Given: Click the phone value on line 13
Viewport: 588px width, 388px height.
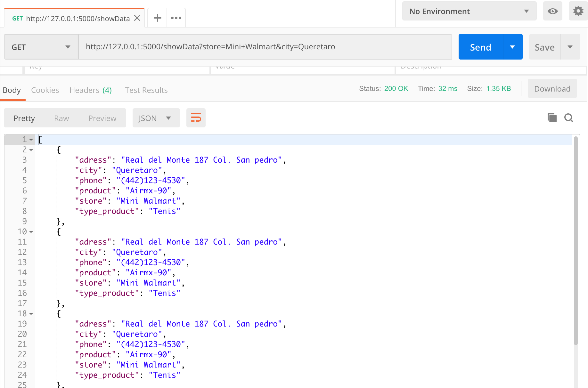Looking at the screenshot, I should point(151,263).
